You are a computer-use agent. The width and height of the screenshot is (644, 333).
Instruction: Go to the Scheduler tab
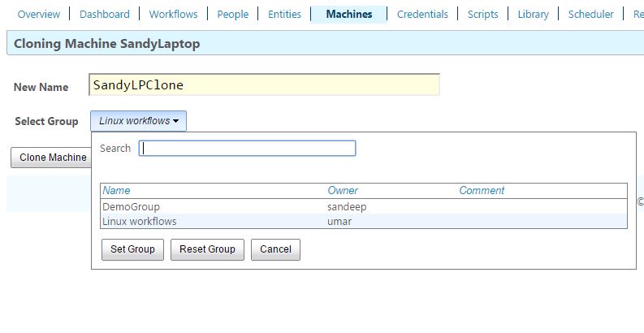tap(590, 14)
